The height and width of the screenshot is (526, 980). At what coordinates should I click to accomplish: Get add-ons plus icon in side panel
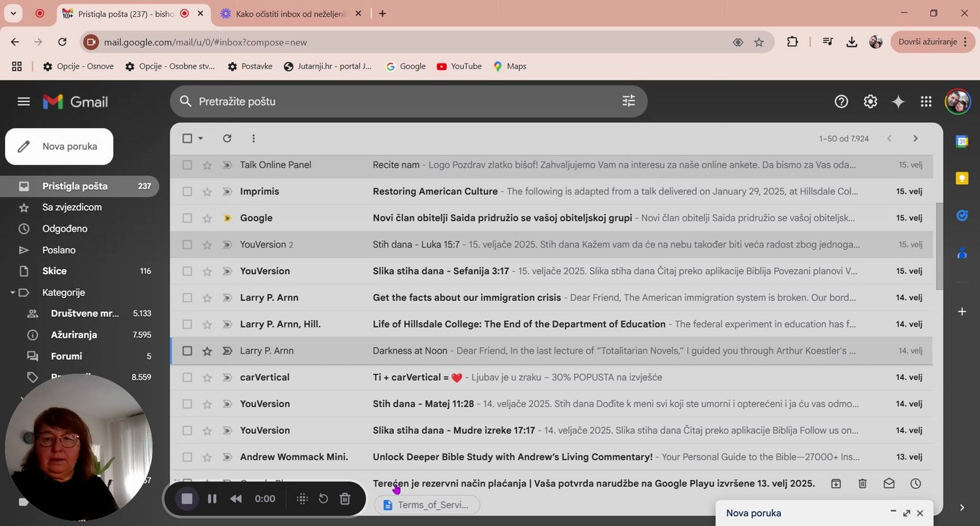962,312
